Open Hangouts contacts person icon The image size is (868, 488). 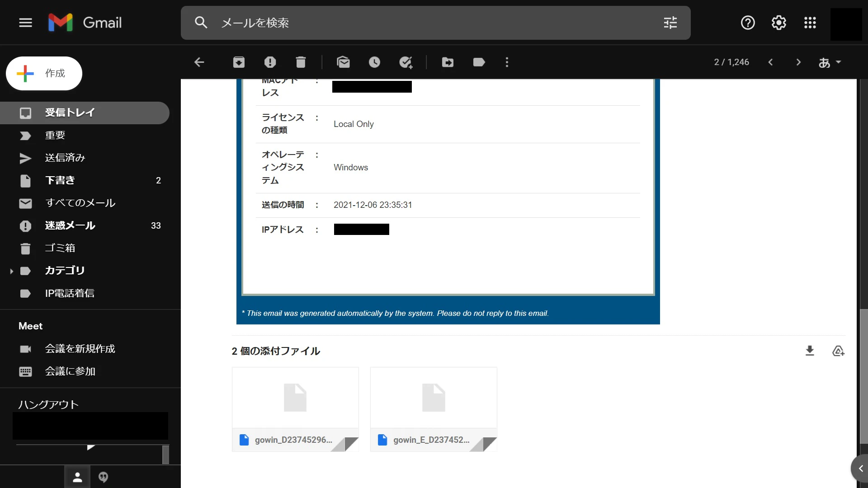(x=77, y=477)
